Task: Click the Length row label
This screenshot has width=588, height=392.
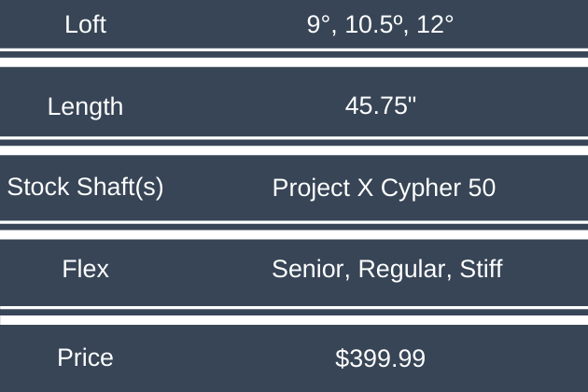Action: coord(85,106)
